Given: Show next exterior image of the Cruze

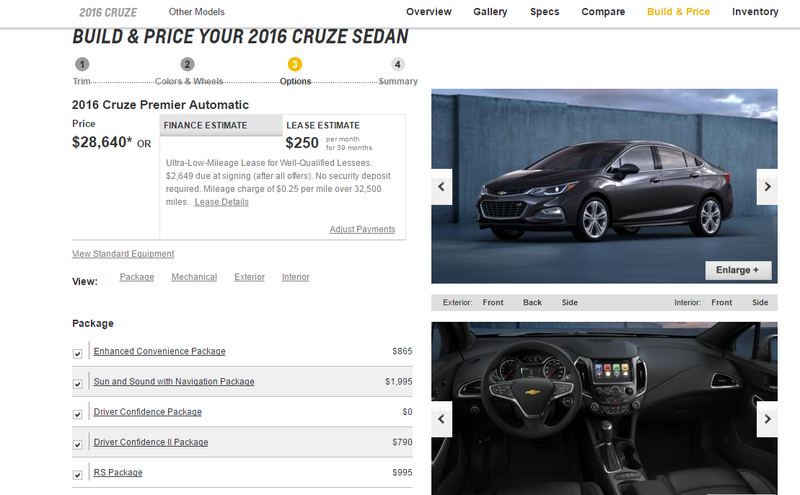Looking at the screenshot, I should tap(767, 187).
